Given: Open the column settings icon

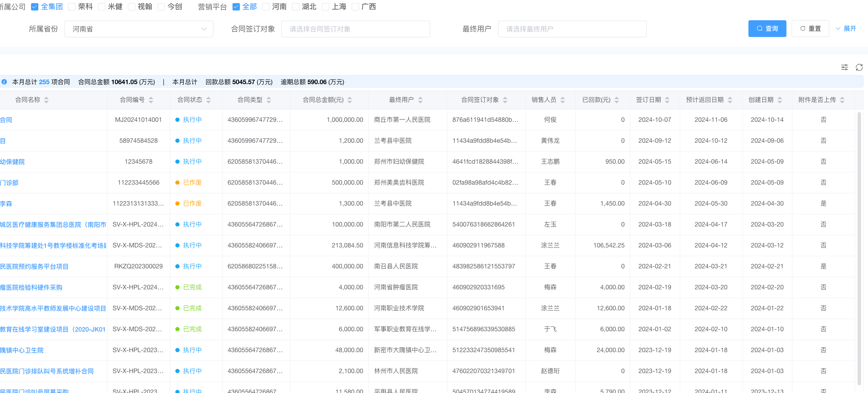Looking at the screenshot, I should [844, 67].
